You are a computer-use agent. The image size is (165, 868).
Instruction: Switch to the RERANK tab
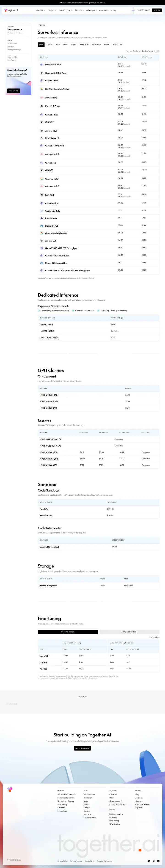[107, 45]
